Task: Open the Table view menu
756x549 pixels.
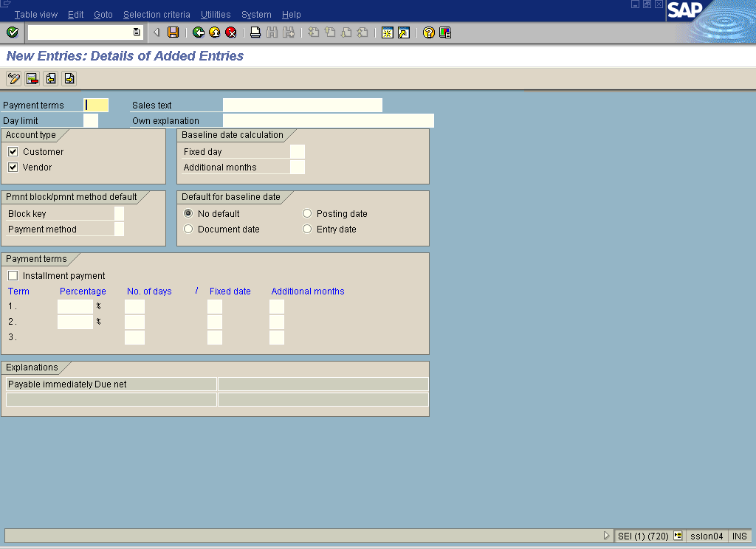Action: tap(35, 15)
